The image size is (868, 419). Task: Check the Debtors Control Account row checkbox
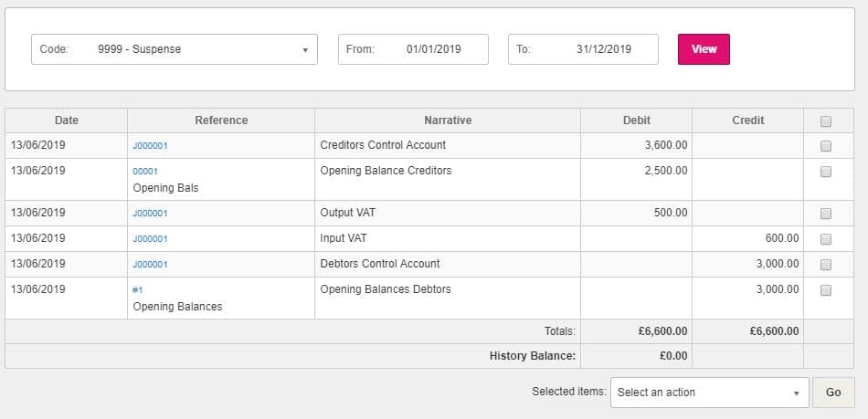[826, 265]
